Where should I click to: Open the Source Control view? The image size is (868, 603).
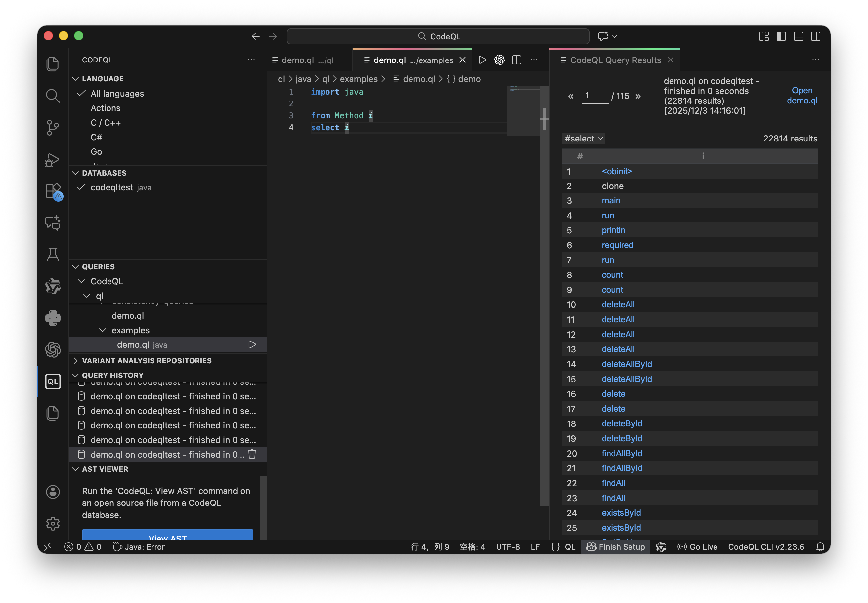[x=53, y=127]
